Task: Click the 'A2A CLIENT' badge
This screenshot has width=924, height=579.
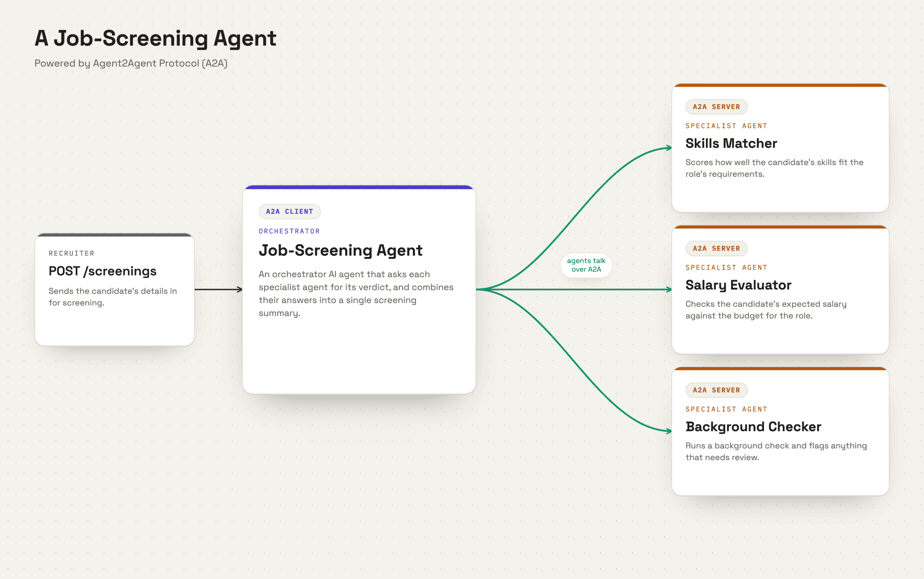Action: pyautogui.click(x=289, y=212)
